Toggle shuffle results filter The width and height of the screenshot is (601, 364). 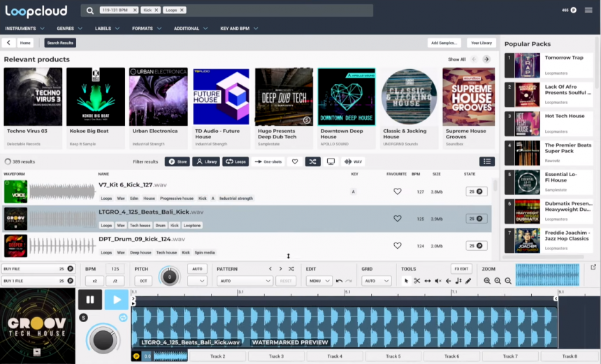[x=313, y=161]
